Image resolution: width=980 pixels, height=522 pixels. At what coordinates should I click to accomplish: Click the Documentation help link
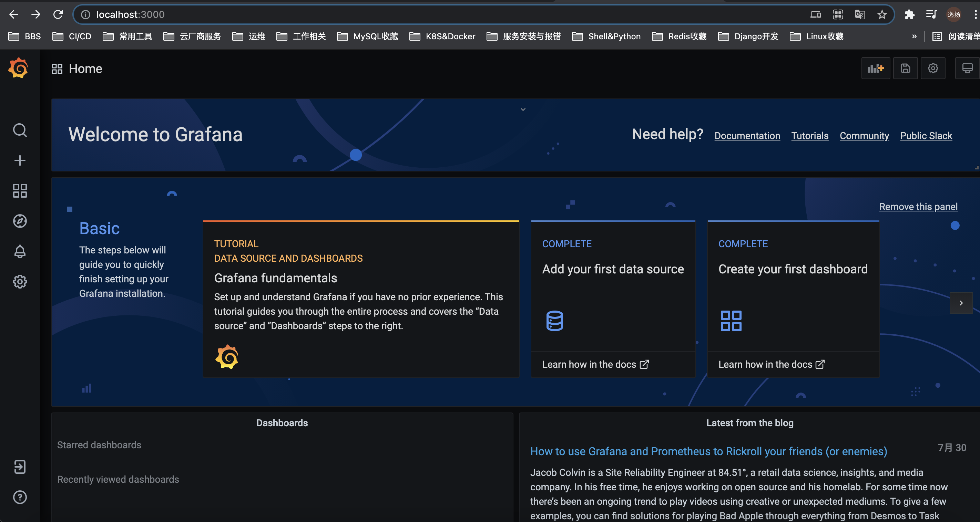pos(747,136)
